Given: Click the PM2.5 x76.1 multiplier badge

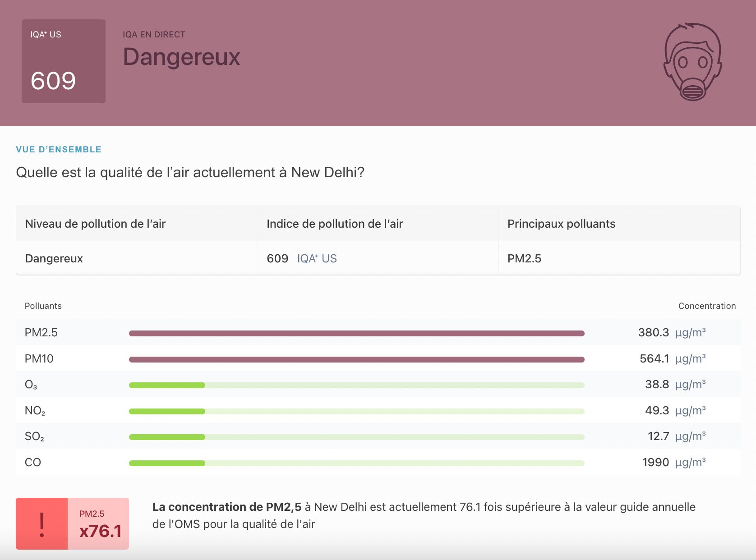Looking at the screenshot, I should tap(99, 524).
